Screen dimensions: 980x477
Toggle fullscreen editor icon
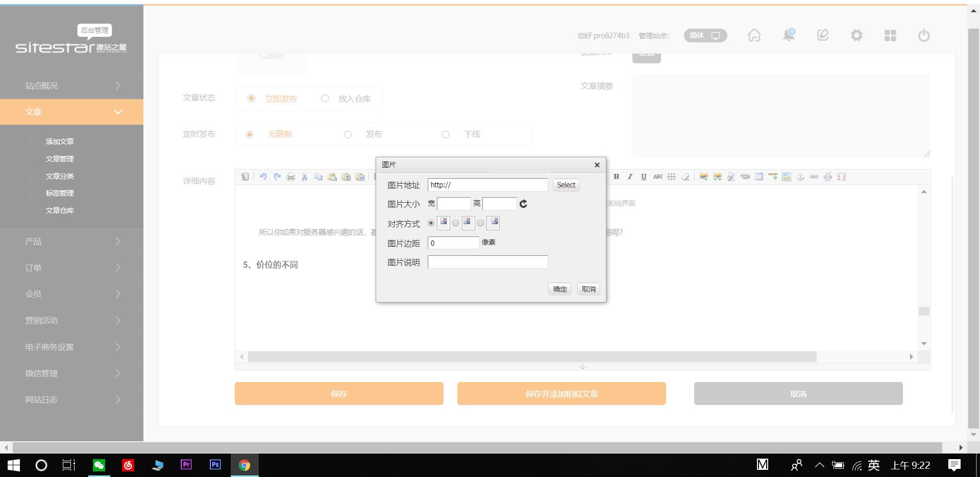tap(841, 177)
